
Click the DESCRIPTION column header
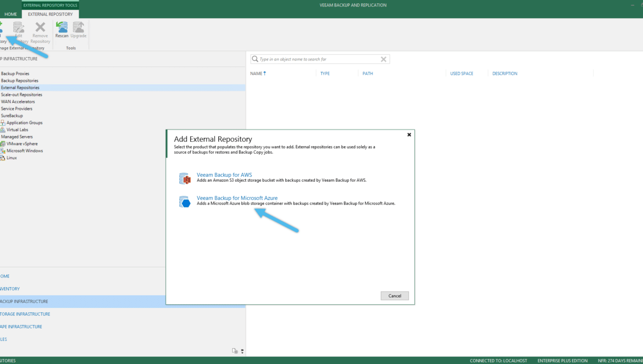pyautogui.click(x=505, y=74)
